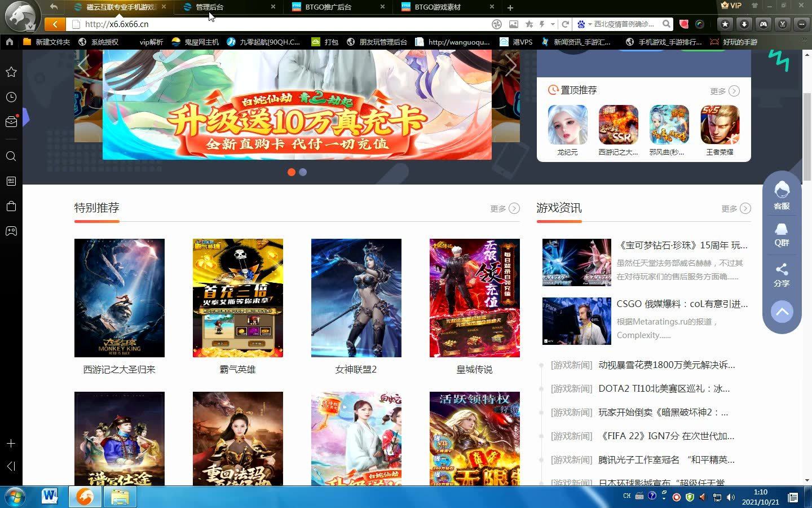Open the History clock in the sidebar
Screen dimensions: 812x508
click(x=11, y=97)
